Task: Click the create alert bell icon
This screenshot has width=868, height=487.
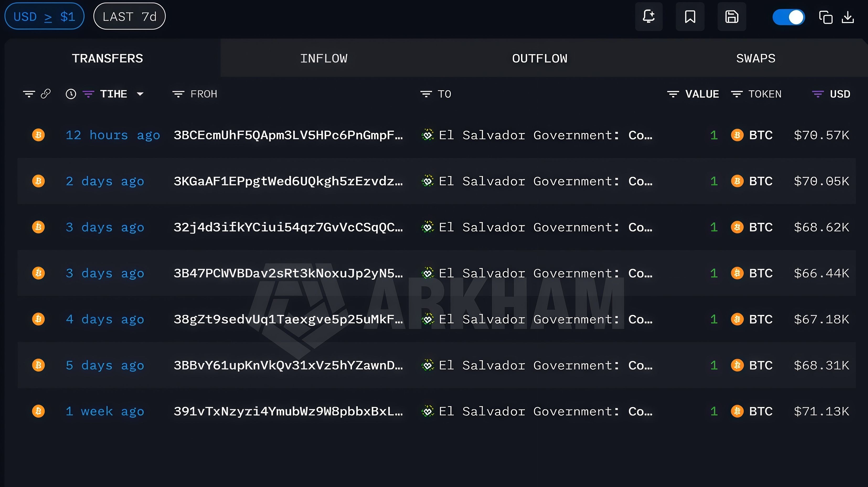Action: click(x=649, y=17)
